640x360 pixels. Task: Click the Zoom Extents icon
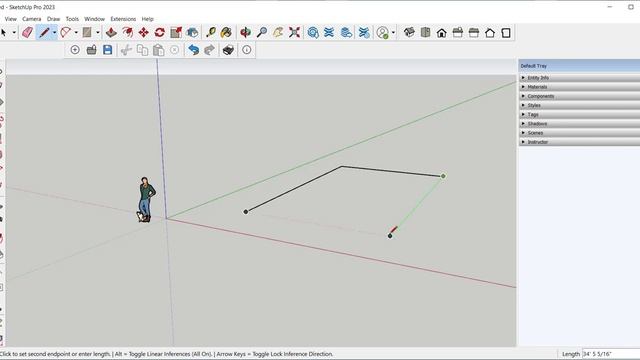click(294, 32)
